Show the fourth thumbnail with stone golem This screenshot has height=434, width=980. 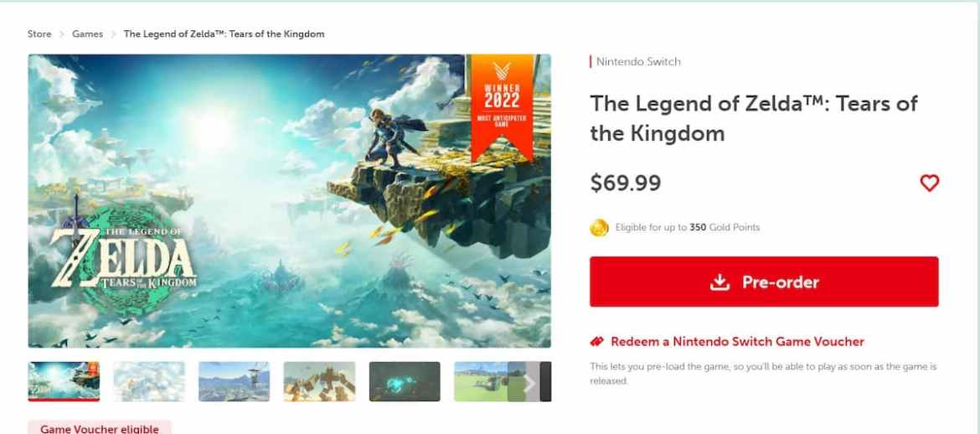pyautogui.click(x=319, y=381)
